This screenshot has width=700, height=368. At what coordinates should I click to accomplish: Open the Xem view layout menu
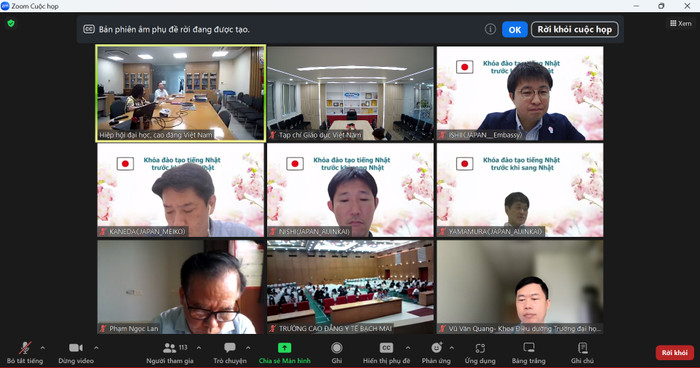(x=680, y=23)
